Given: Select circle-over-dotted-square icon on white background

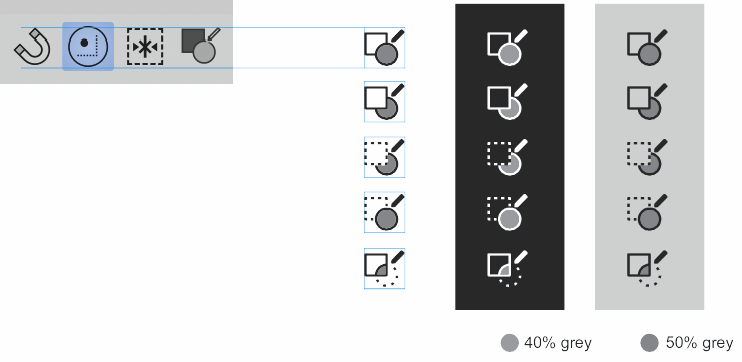Looking at the screenshot, I should (x=384, y=212).
